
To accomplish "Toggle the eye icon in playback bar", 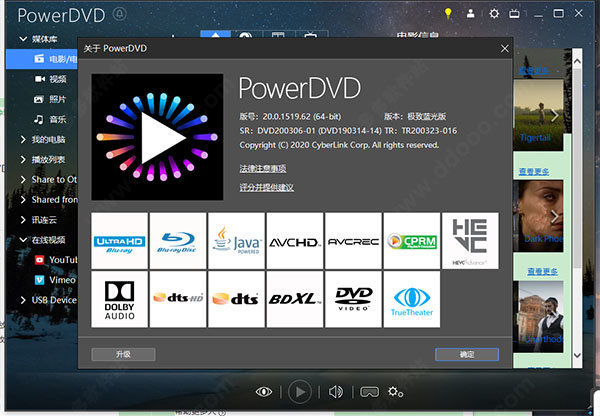I will click(x=264, y=391).
